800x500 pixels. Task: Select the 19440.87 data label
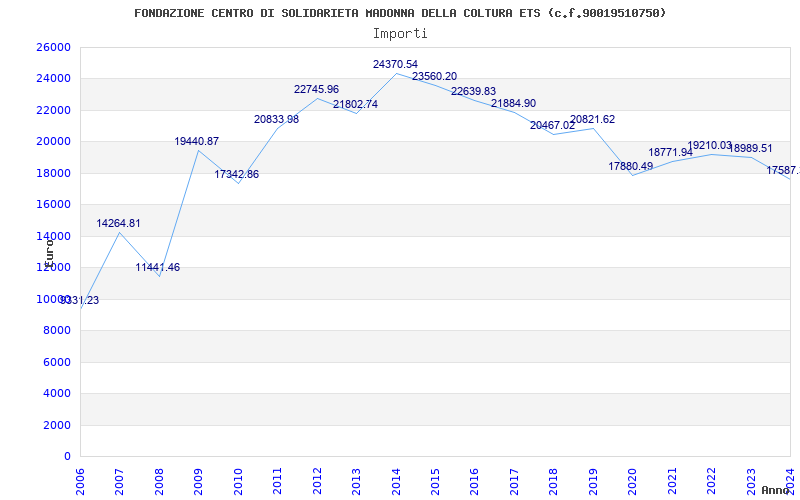[x=197, y=141]
